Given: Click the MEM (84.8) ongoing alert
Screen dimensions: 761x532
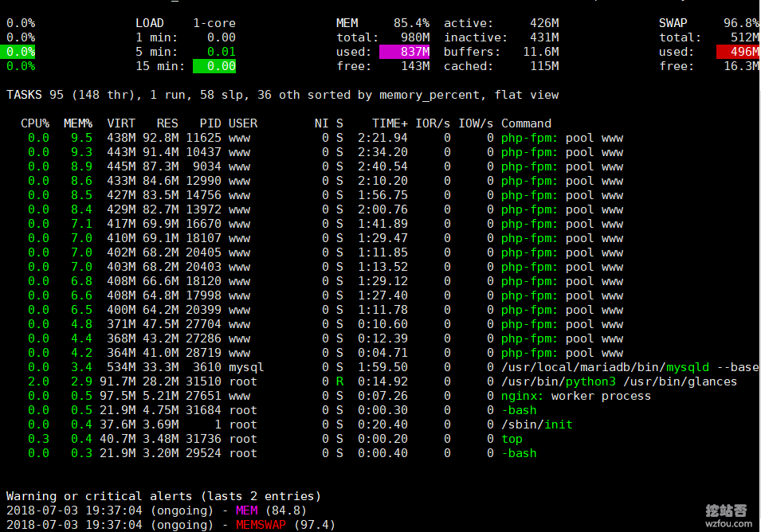Looking at the screenshot, I should click(271, 510).
